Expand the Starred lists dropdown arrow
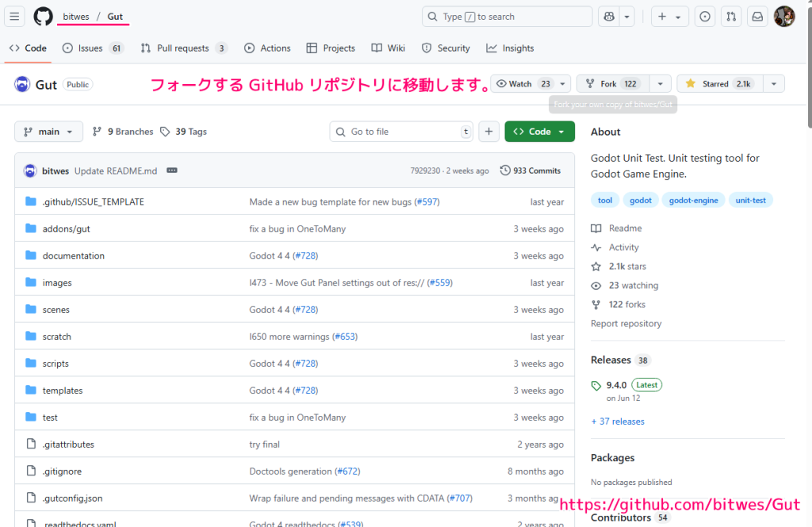 click(774, 83)
